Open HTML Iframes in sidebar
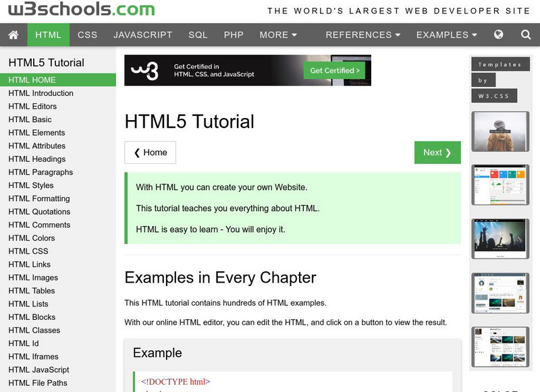Screen dimensions: 540x392 [x=58, y=356]
